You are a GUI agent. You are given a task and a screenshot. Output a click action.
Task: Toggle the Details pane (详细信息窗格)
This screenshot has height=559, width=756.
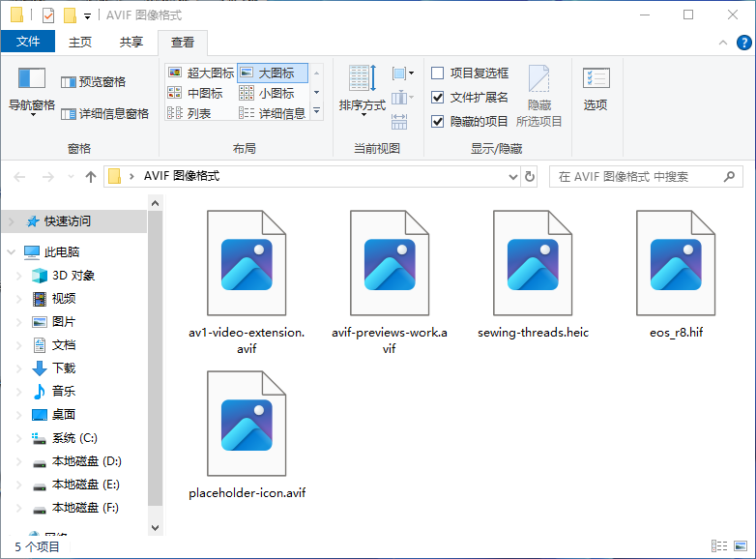pos(105,114)
